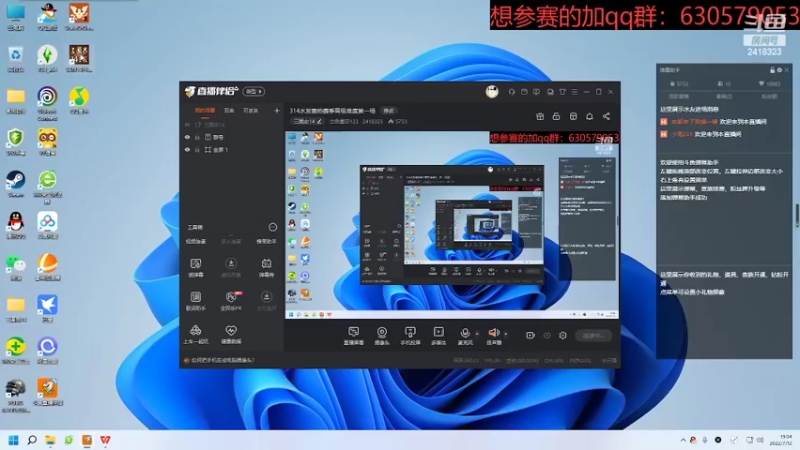Open taskbar search

click(32, 440)
